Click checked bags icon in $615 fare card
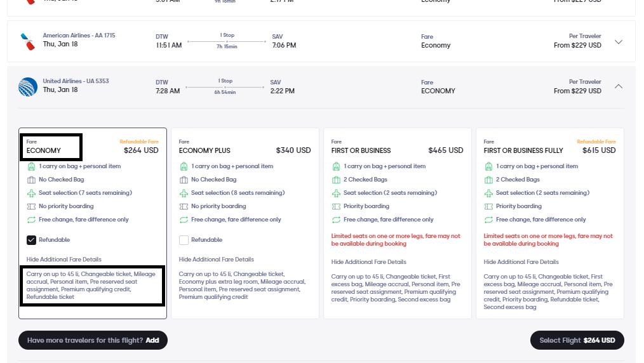The width and height of the screenshot is (644, 363). click(x=488, y=180)
